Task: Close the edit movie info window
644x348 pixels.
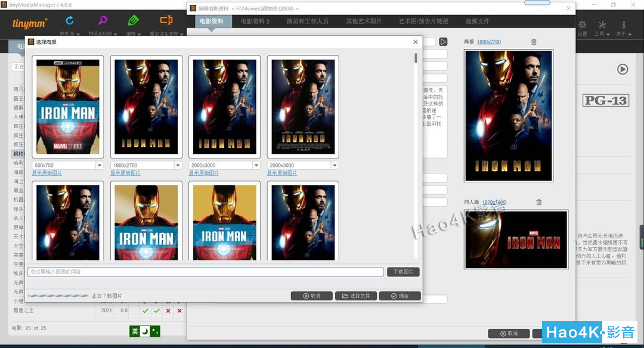Action: tap(568, 8)
